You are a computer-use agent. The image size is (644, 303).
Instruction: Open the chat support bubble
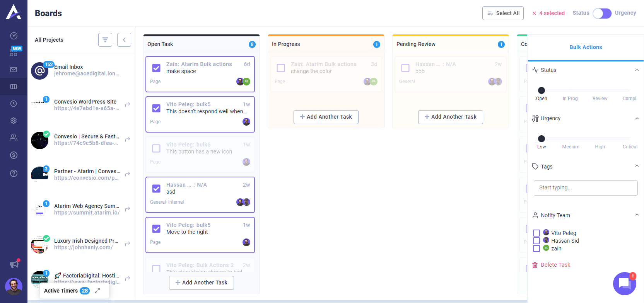click(x=624, y=284)
